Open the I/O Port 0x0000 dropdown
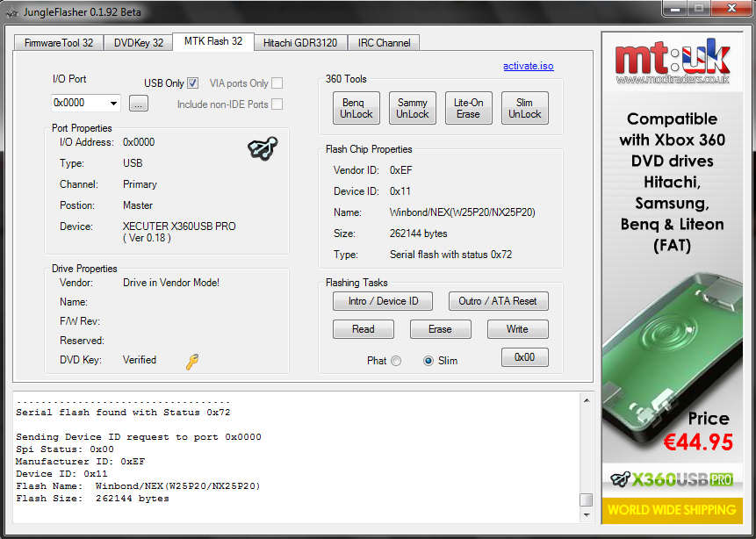The width and height of the screenshot is (756, 539). 86,103
